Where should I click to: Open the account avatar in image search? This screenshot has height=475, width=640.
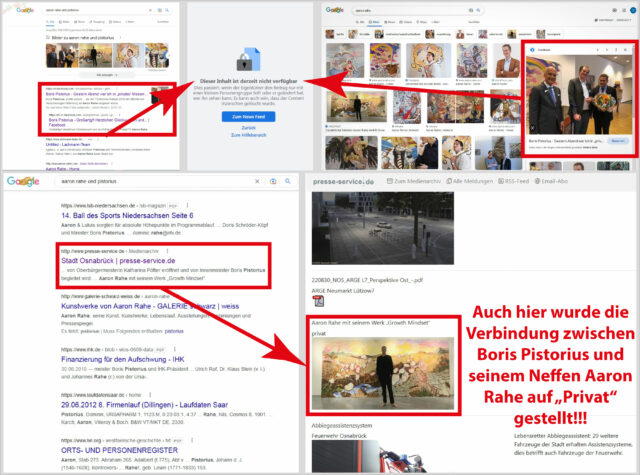tap(633, 10)
